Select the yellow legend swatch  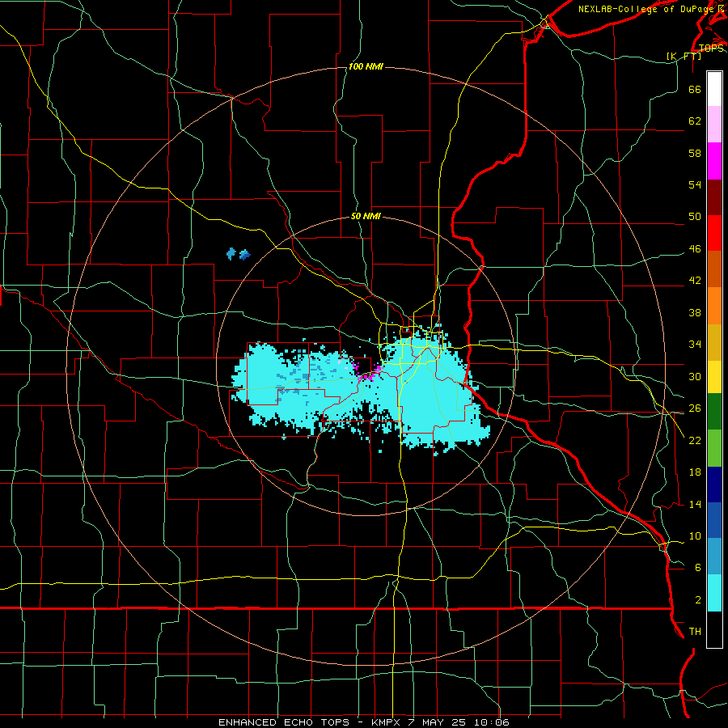click(714, 376)
